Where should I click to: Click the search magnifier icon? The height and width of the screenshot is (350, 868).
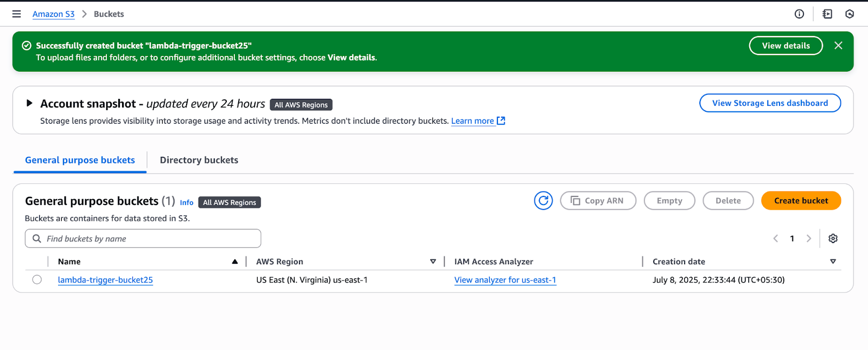click(x=37, y=239)
